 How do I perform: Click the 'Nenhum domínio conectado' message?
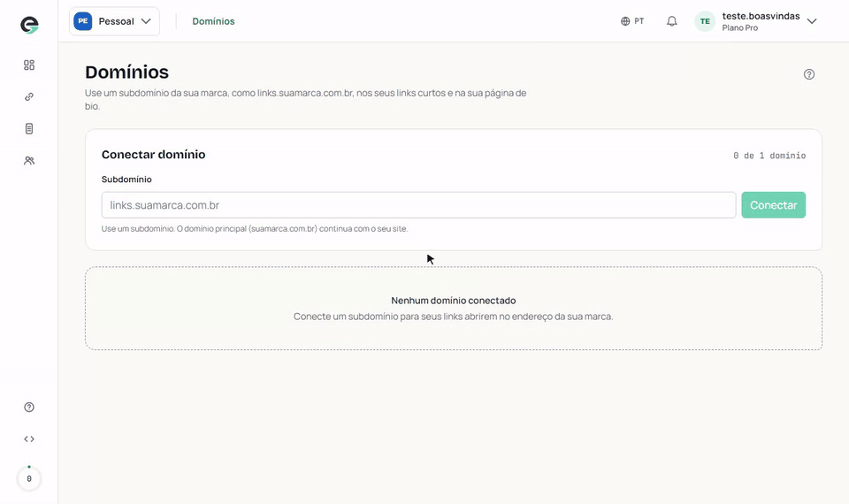(454, 301)
